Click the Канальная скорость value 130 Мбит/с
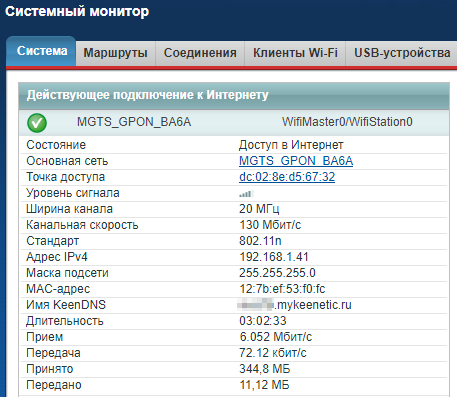Viewport: 457px width, 397px height. (x=270, y=225)
